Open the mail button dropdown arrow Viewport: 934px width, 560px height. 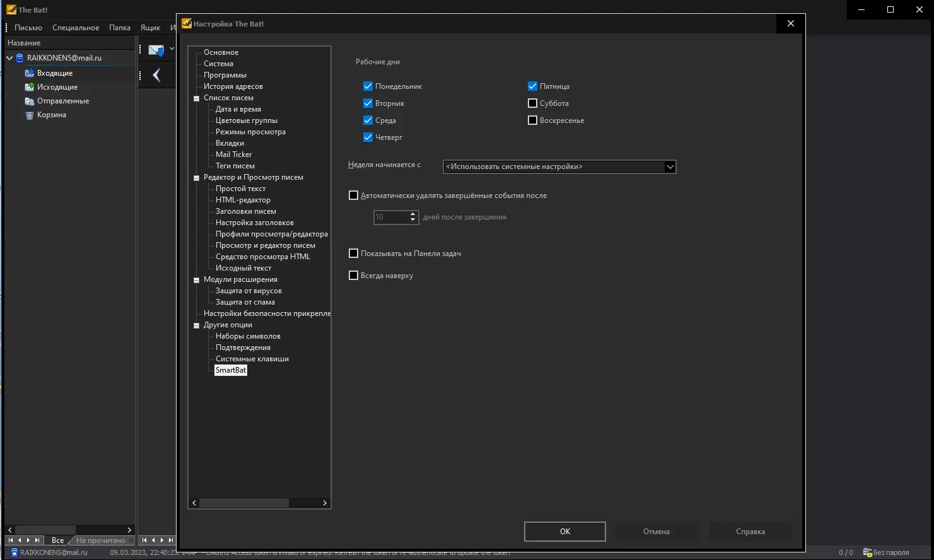tap(172, 49)
